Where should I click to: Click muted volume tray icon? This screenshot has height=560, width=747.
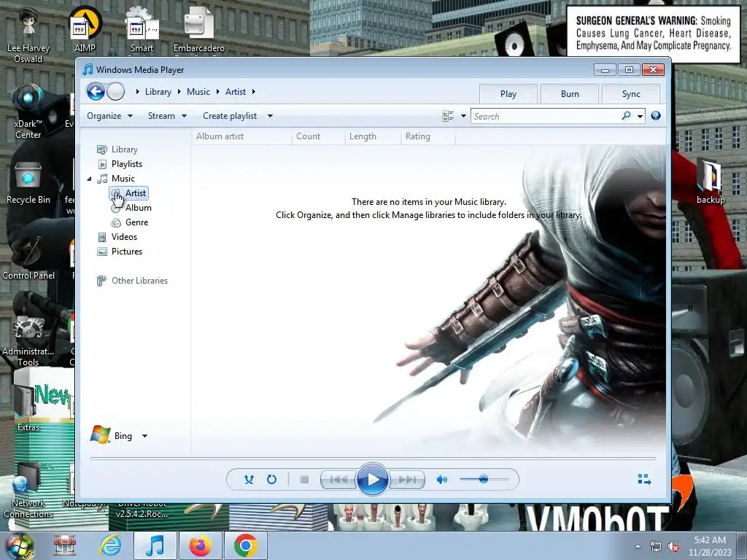pyautogui.click(x=673, y=547)
